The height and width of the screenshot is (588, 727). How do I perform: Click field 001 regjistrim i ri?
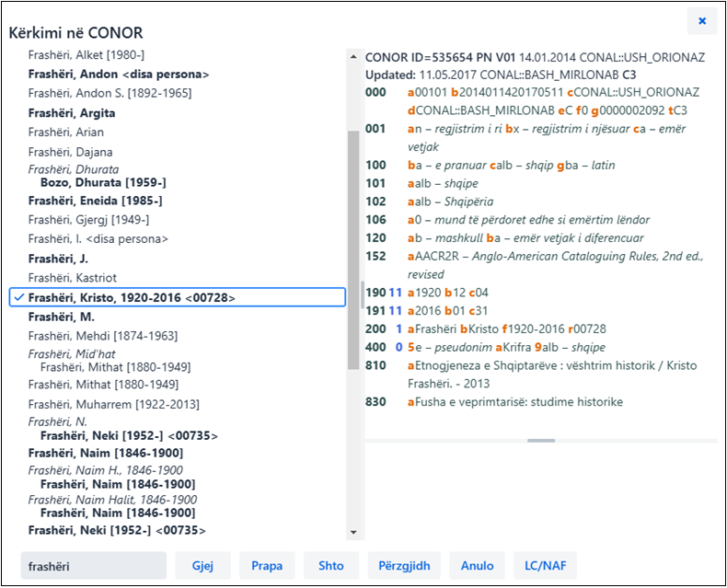pyautogui.click(x=525, y=138)
